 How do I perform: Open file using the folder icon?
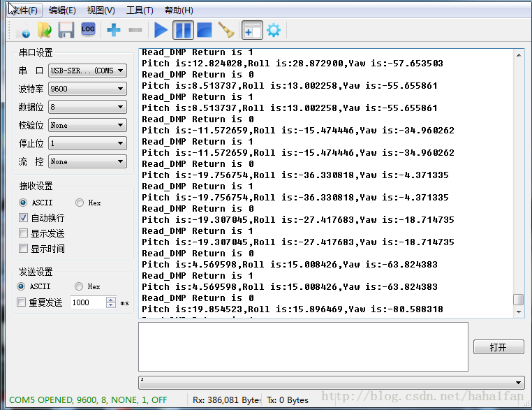tap(45, 30)
